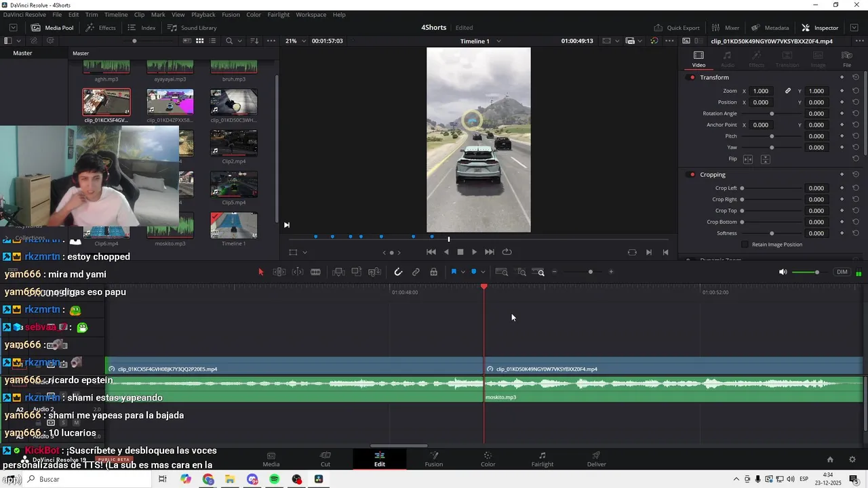
Task: Click the Insert Clip icon
Action: click(338, 272)
